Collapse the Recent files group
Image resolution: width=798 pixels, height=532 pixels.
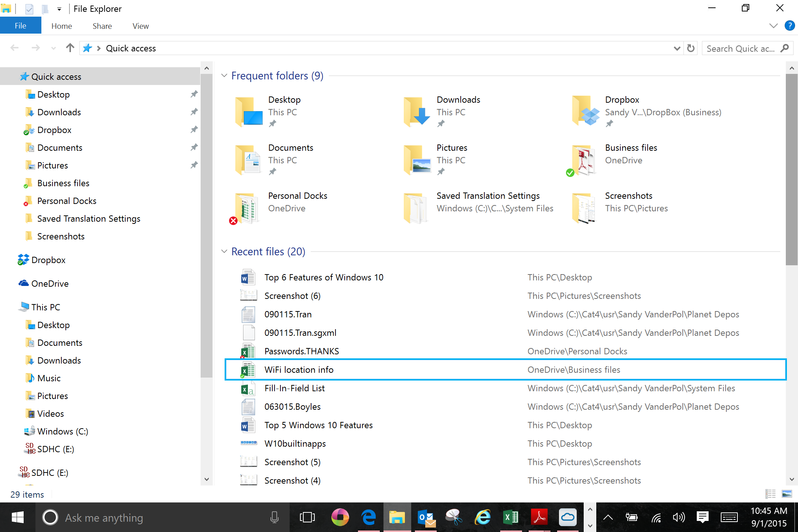point(224,252)
